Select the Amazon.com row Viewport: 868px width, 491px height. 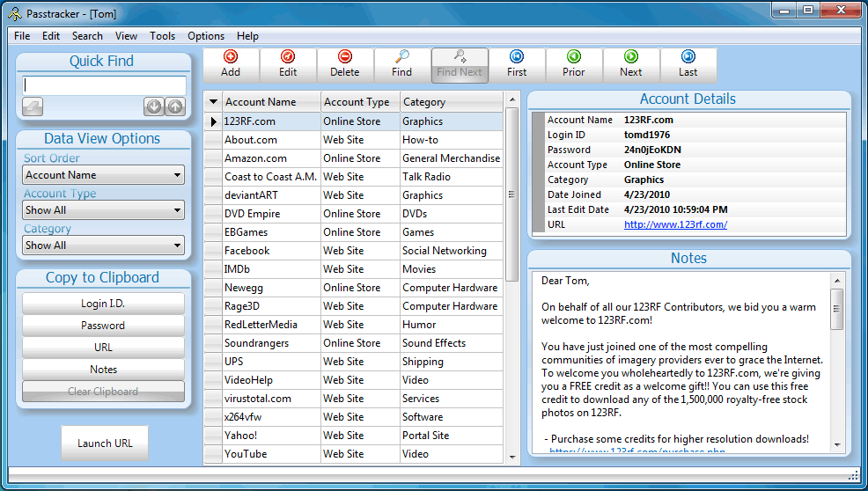click(x=354, y=158)
